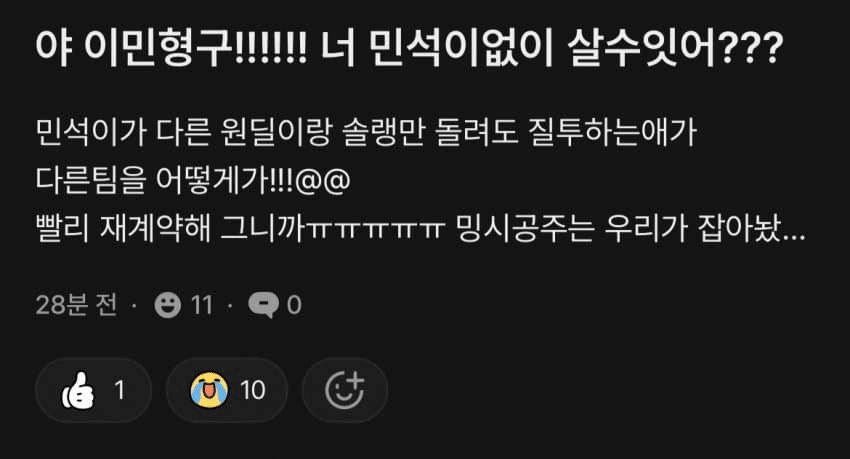The image size is (850, 459).
Task: Toggle the crying reaction pill showing 10
Action: click(227, 390)
